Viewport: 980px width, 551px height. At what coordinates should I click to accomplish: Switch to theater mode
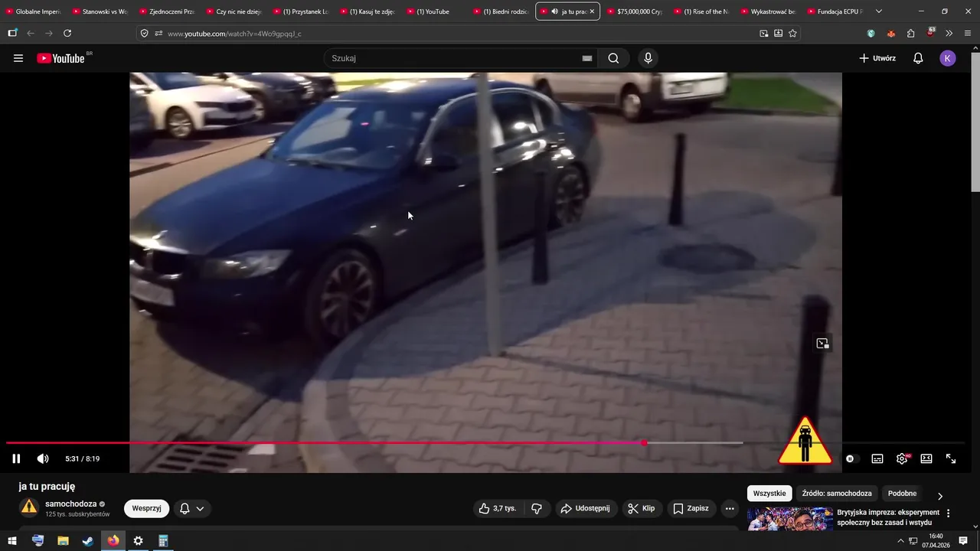pos(926,458)
